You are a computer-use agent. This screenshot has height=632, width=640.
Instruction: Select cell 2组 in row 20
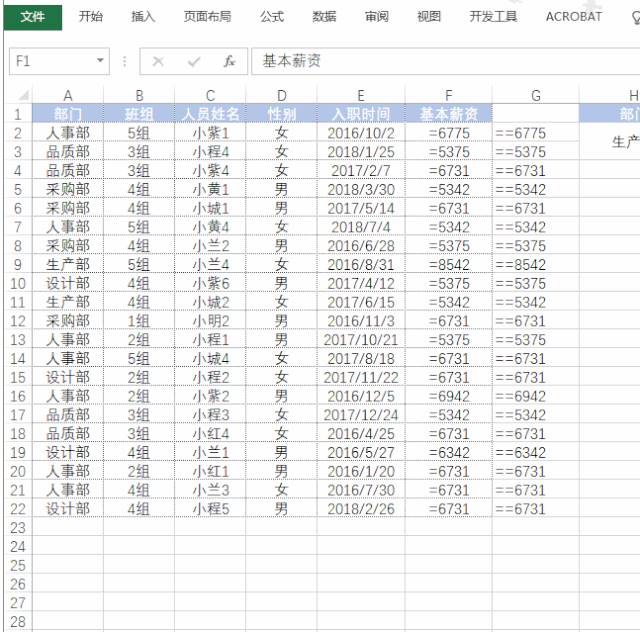[x=139, y=471]
